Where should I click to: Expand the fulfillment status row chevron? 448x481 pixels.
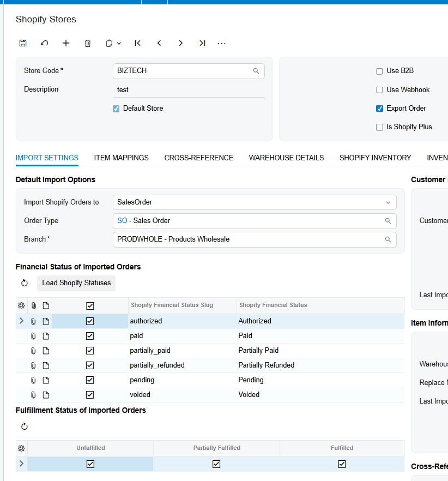click(x=21, y=464)
